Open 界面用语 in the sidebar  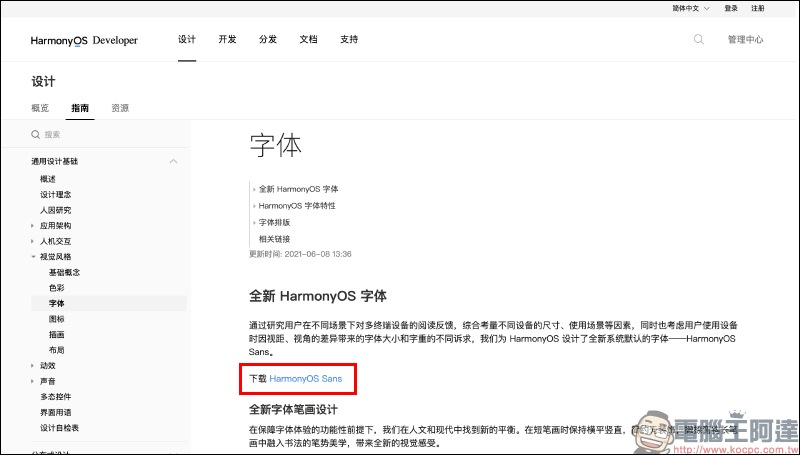(x=56, y=412)
